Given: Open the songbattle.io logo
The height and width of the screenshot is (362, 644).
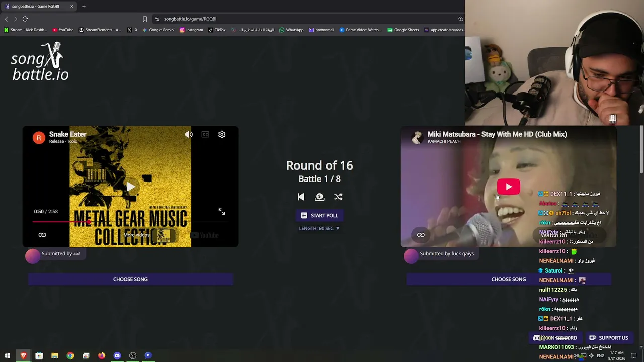Looking at the screenshot, I should pyautogui.click(x=40, y=62).
